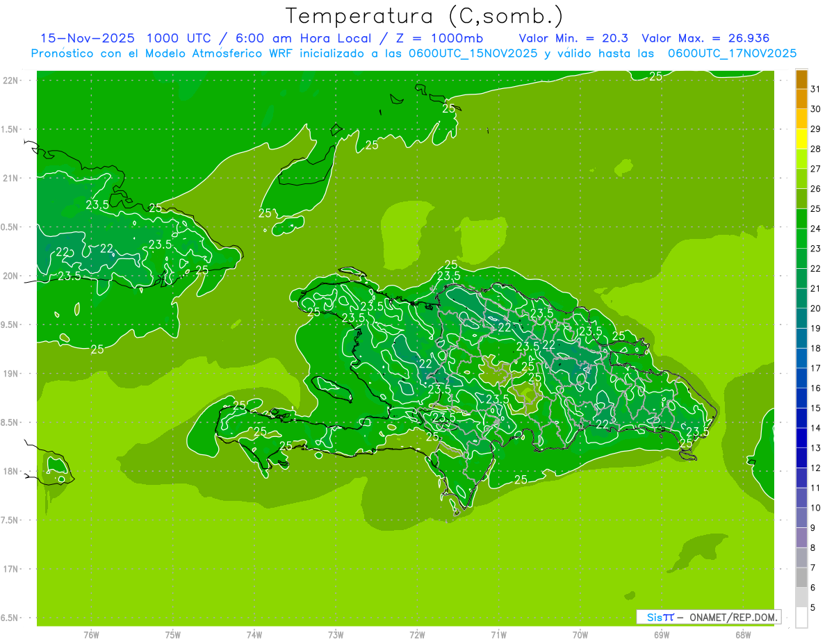The width and height of the screenshot is (834, 644).
Task: Select the 20N latitude axis label
Action: [x=11, y=276]
